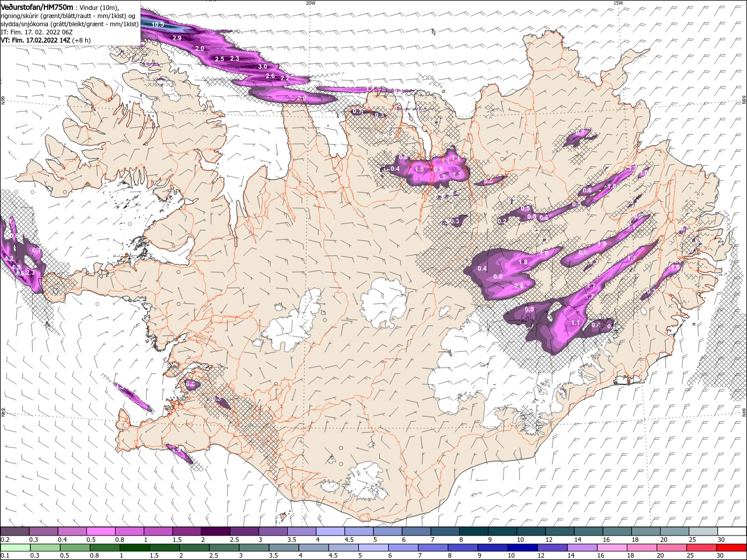Select the palest green 0.1–0.3 rain legend swatch
The width and height of the screenshot is (747, 560).
click(x=15, y=548)
